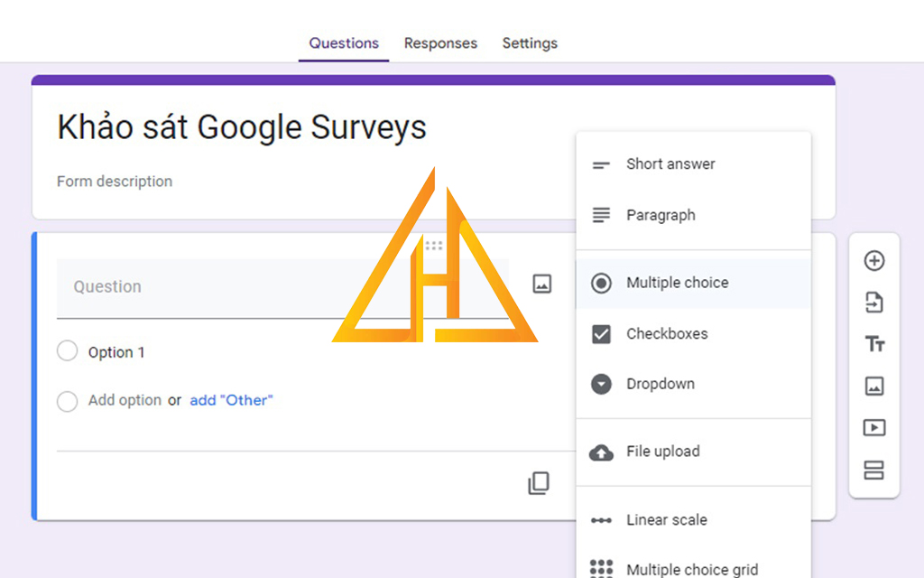Screen dimensions: 924x578
Task: Select Linear scale from the type list
Action: (667, 519)
